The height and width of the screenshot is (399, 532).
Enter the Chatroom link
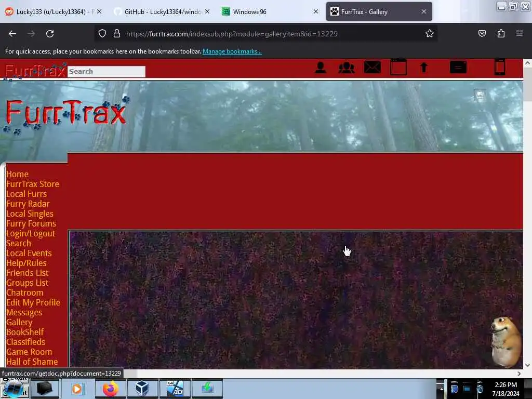[x=25, y=292]
